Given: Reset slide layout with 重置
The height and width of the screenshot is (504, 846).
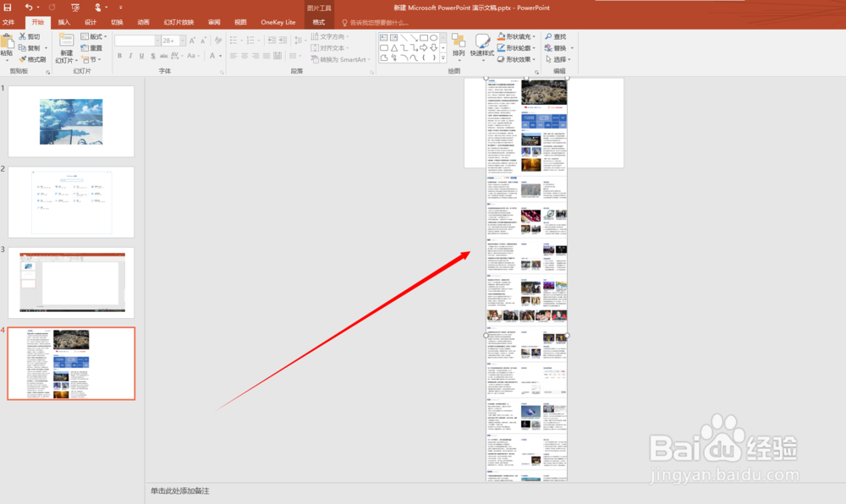Looking at the screenshot, I should 91,48.
